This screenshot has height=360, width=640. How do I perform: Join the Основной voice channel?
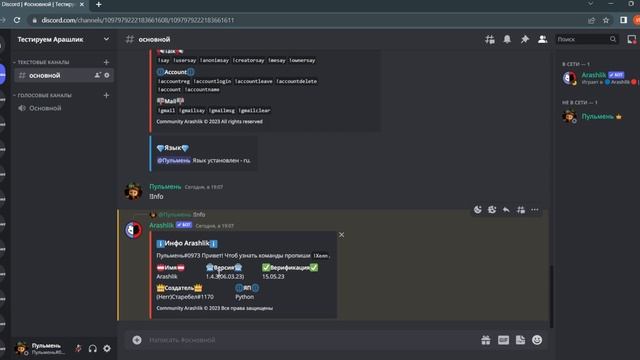64,108
